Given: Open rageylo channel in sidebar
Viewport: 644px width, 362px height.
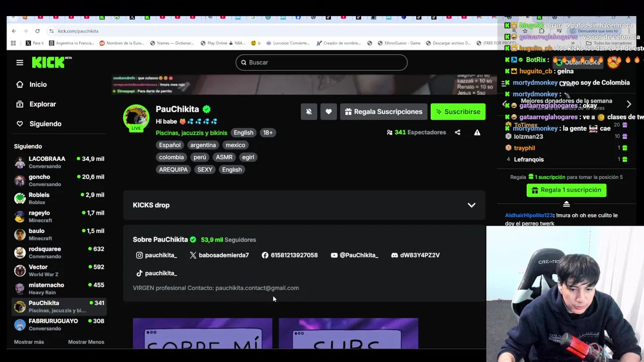Looking at the screenshot, I should point(59,217).
